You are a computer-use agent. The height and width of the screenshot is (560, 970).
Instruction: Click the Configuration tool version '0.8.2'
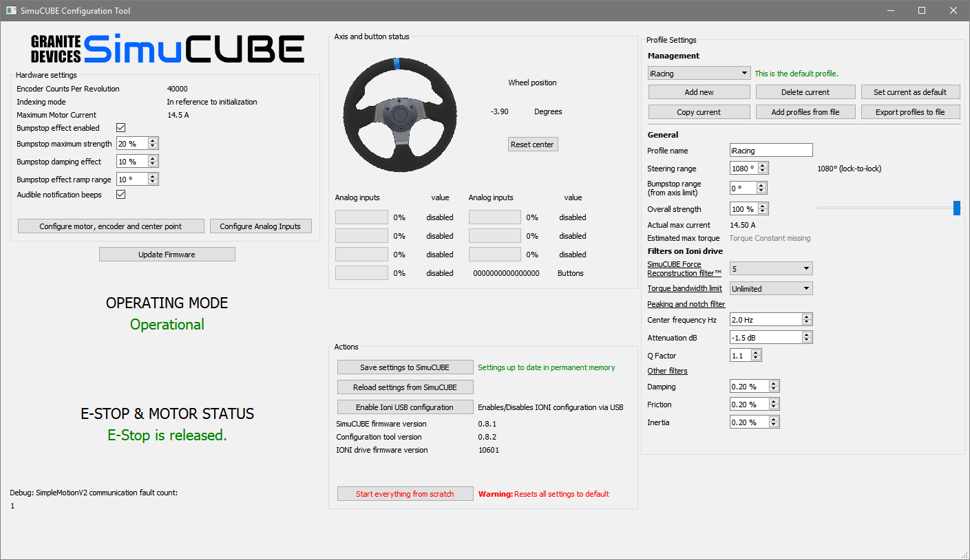[x=487, y=437]
